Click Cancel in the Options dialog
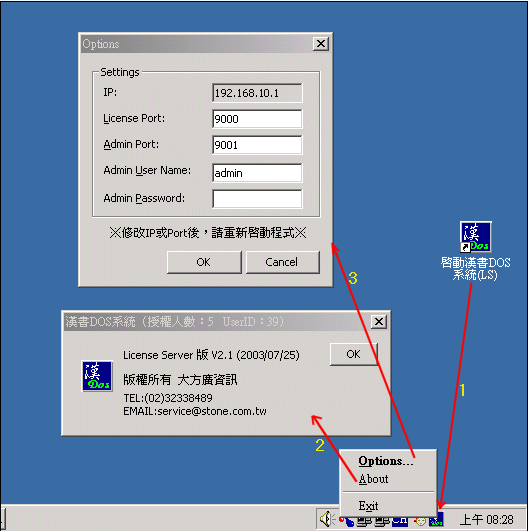This screenshot has width=528, height=531. click(282, 262)
